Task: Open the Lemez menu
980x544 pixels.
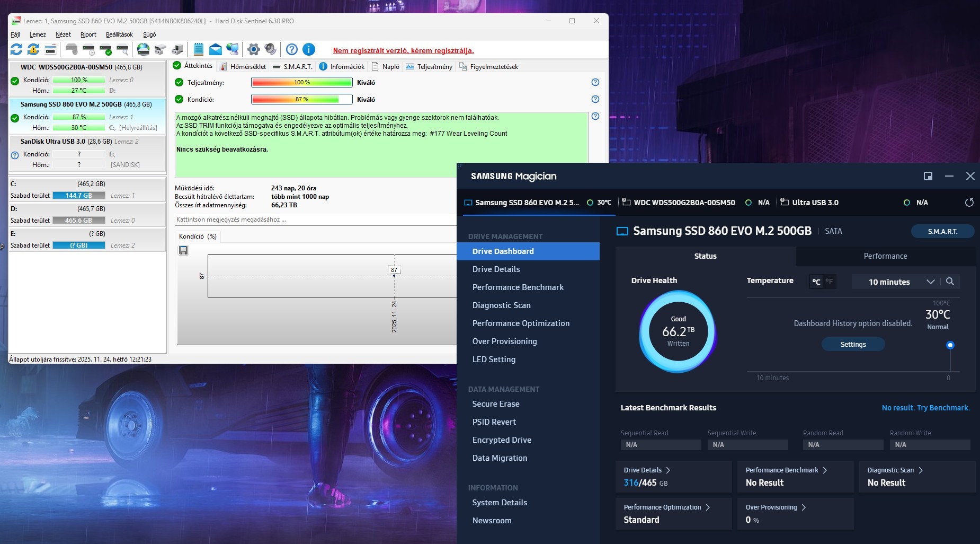Action: point(38,34)
